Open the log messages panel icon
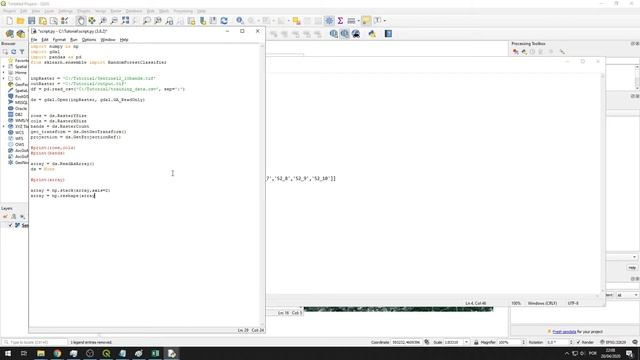 pos(635,342)
